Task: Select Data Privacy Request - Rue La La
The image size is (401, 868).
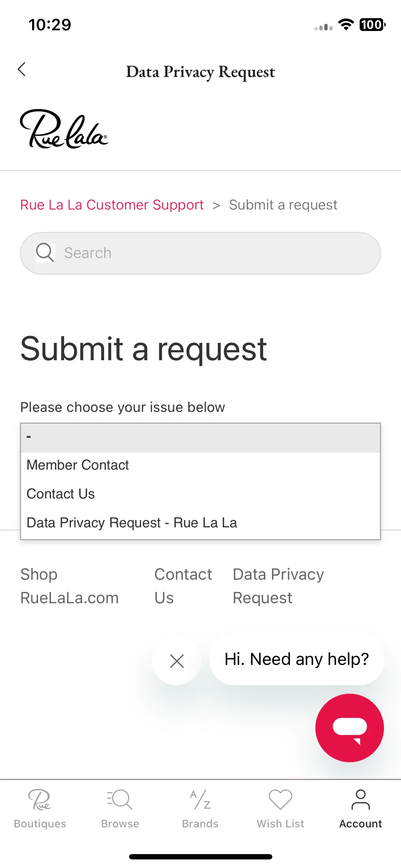Action: point(200,523)
